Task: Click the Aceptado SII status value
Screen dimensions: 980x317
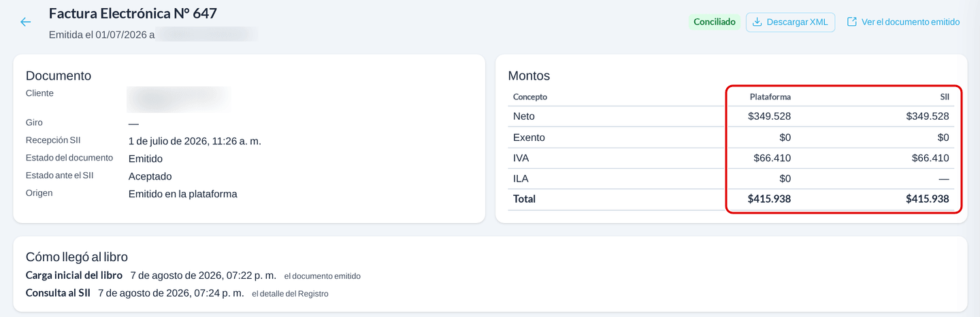Action: point(150,176)
